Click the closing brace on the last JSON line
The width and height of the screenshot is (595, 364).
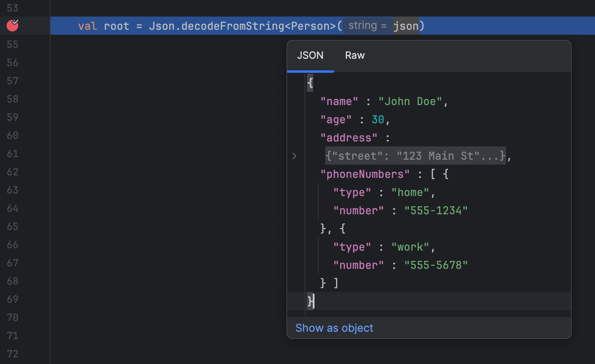(x=309, y=301)
